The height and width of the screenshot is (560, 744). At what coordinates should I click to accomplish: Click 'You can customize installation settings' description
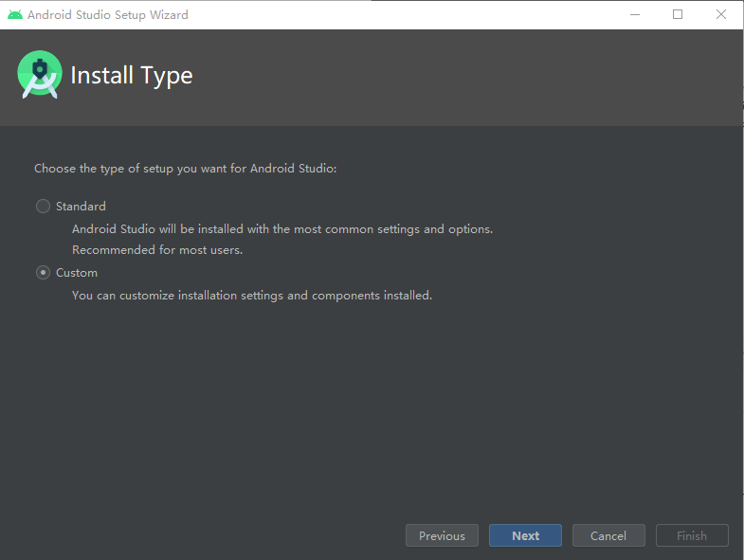252,296
